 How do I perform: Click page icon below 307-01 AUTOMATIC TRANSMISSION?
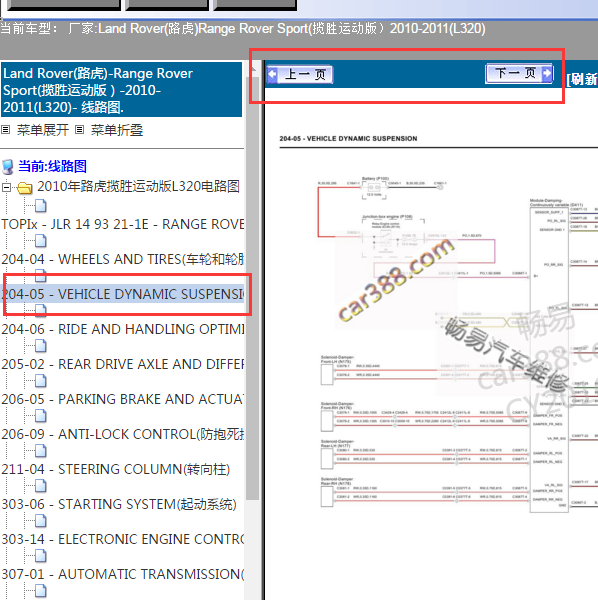pos(41,591)
